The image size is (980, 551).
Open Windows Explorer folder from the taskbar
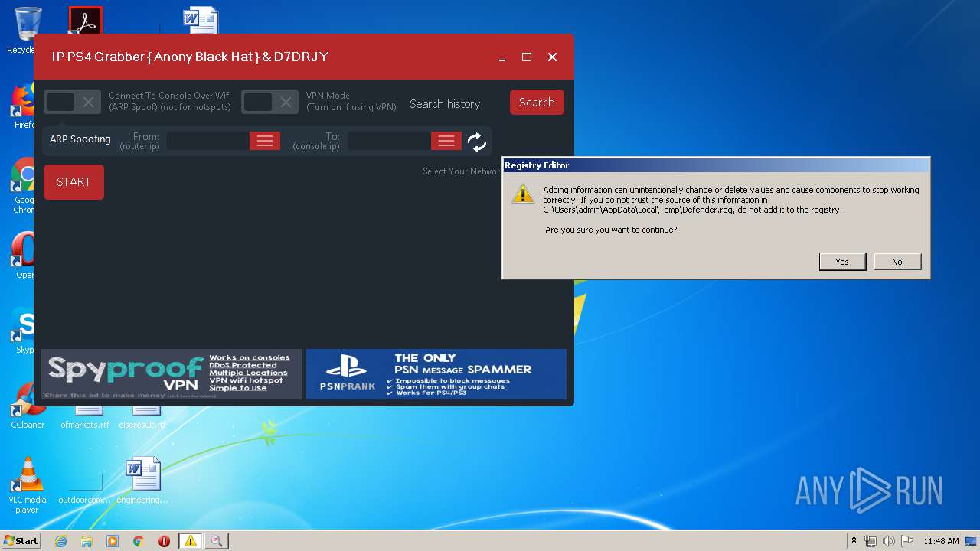pos(87,541)
